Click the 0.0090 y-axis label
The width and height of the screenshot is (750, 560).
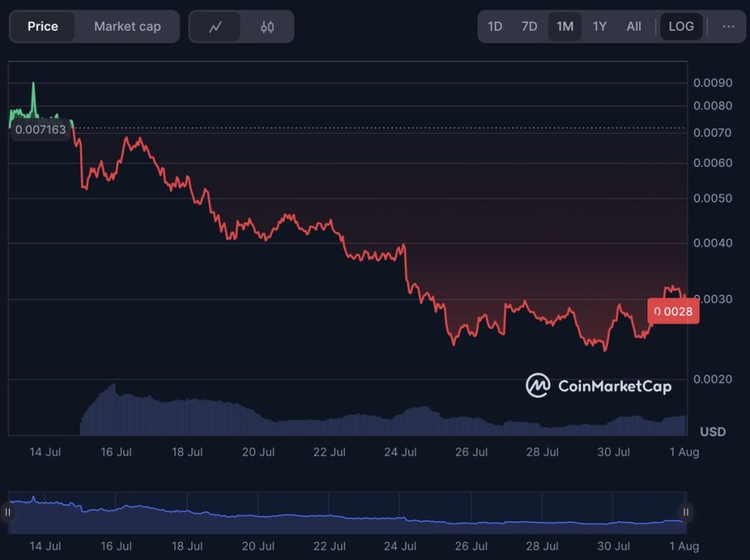click(x=713, y=83)
